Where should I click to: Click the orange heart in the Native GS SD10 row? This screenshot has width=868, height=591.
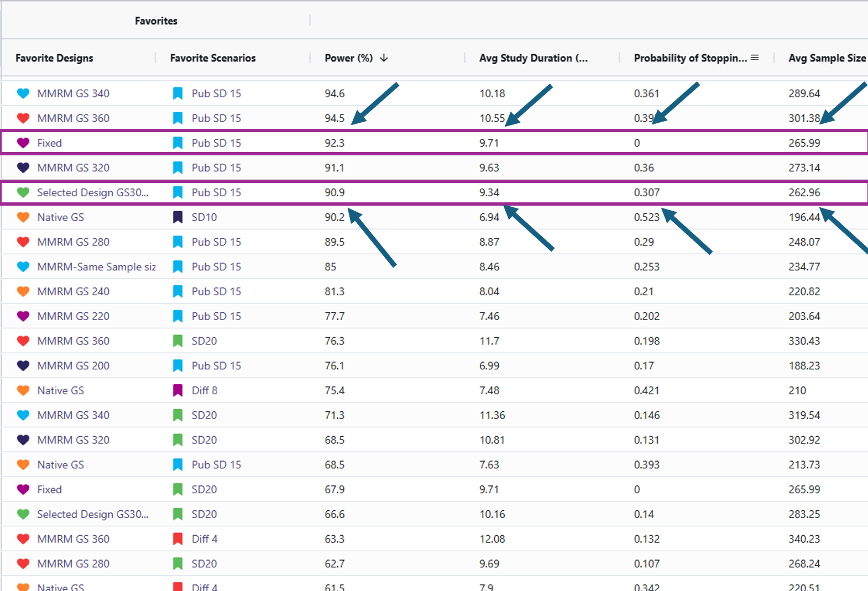tap(23, 217)
